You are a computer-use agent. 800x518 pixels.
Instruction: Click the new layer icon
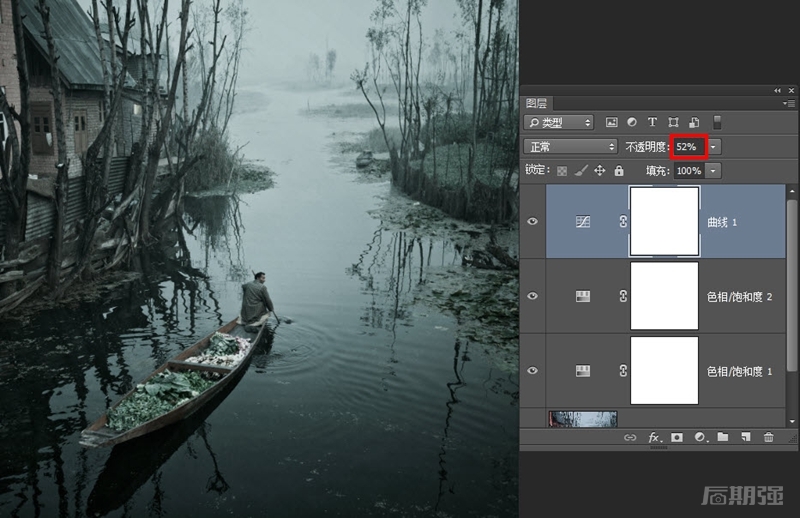746,437
